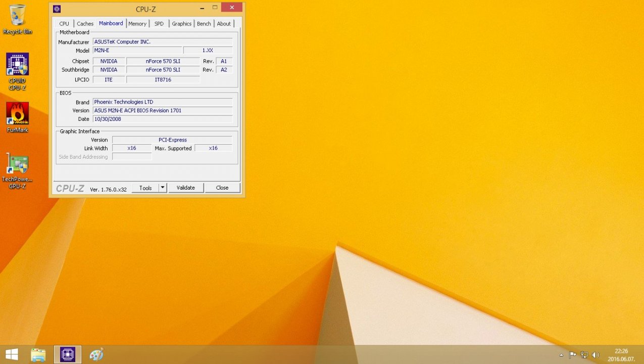Open the About tab
644x364 pixels.
224,24
